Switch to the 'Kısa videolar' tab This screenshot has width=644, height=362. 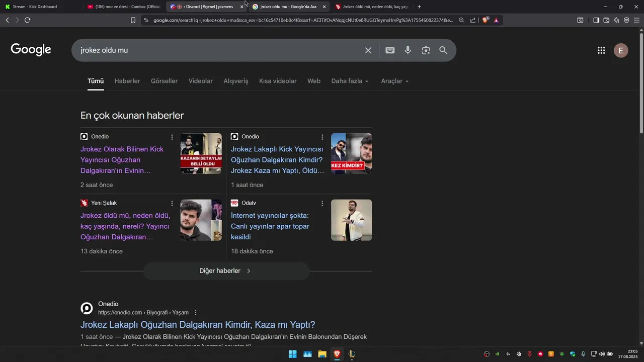click(278, 81)
